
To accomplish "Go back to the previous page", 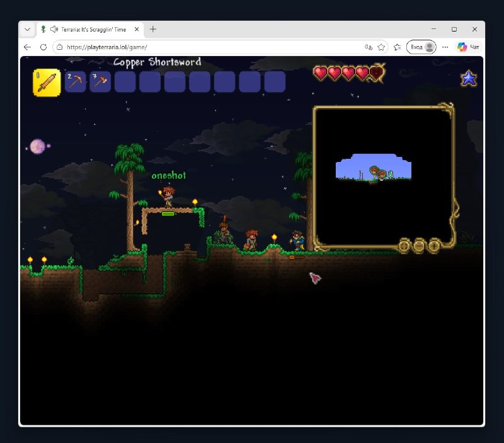I will pos(27,47).
